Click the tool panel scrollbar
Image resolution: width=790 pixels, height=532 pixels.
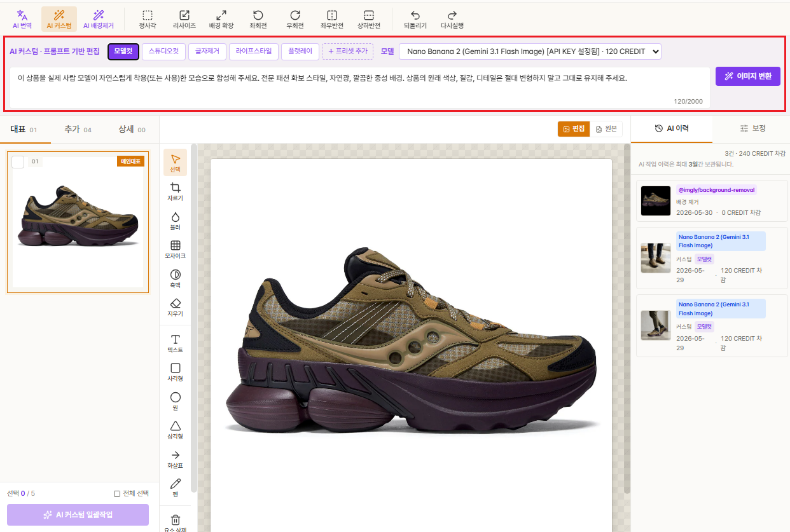click(x=193, y=318)
